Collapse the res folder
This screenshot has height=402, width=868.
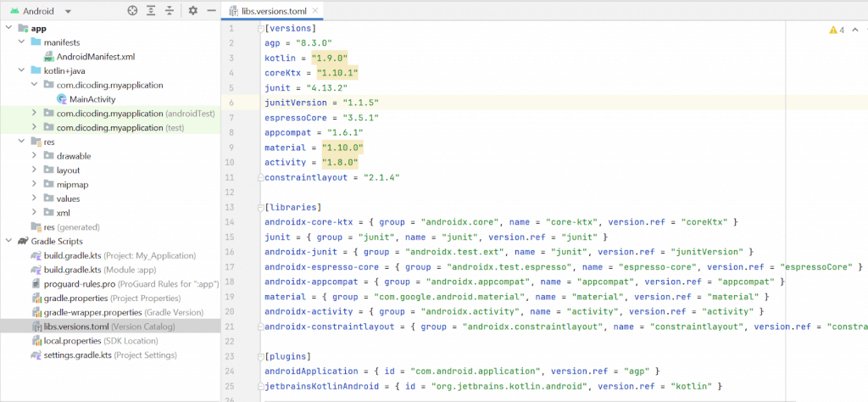pyautogui.click(x=21, y=142)
